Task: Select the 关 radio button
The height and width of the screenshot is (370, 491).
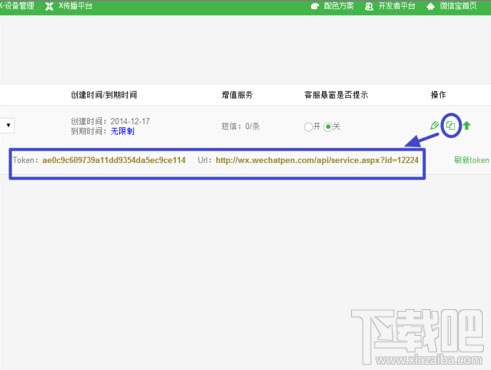Action: coord(328,127)
